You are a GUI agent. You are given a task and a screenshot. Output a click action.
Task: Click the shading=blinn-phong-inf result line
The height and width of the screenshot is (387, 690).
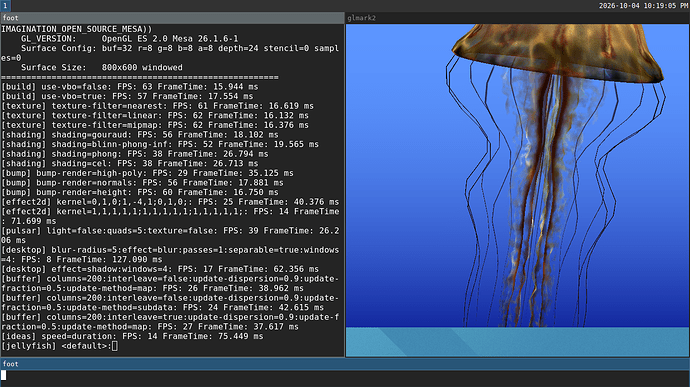pos(160,144)
